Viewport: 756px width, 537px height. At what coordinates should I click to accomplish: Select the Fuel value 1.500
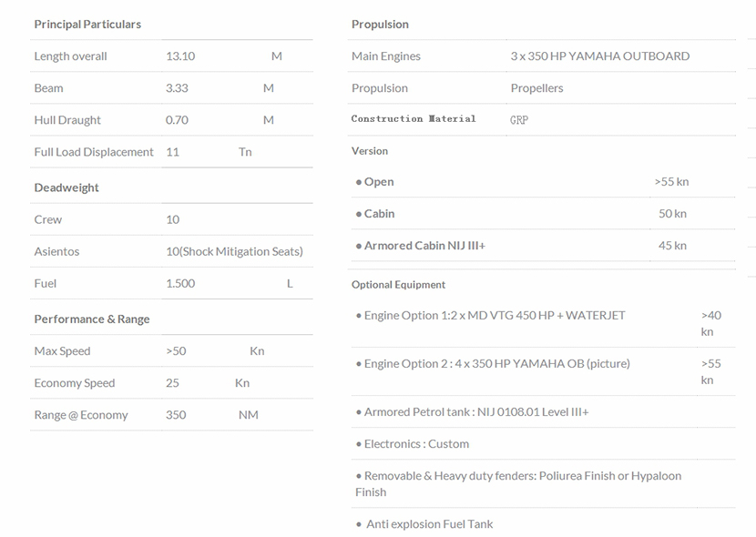click(180, 283)
